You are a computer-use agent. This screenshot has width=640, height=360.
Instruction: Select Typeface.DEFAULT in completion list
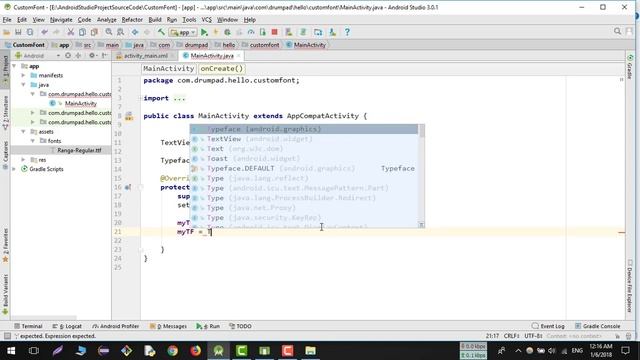(304, 169)
